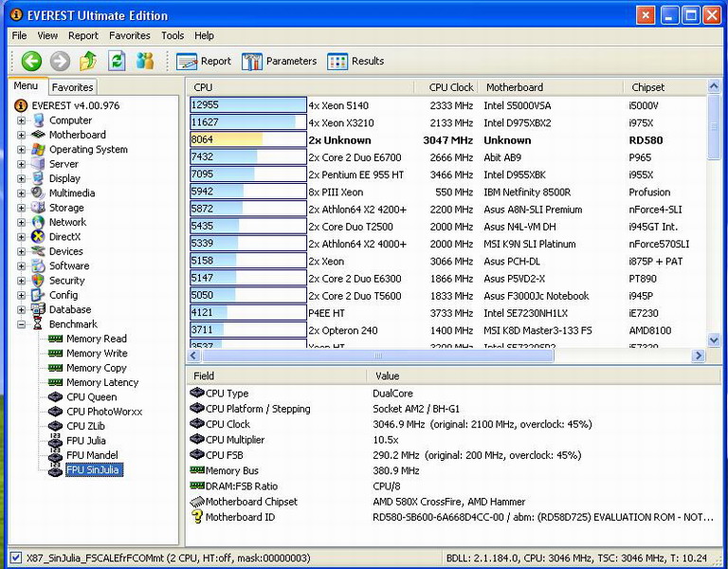Switch to the Menu tab
The image size is (728, 569).
point(26,86)
